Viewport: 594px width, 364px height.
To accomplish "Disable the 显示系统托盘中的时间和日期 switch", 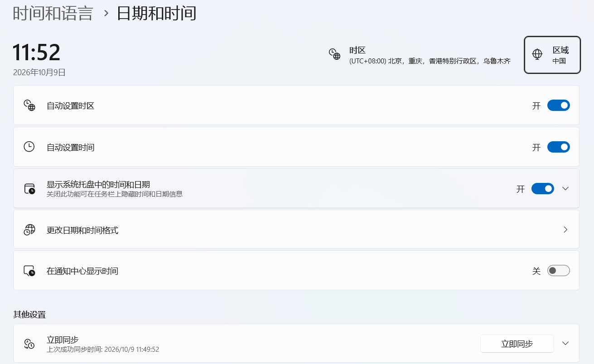I will 543,188.
